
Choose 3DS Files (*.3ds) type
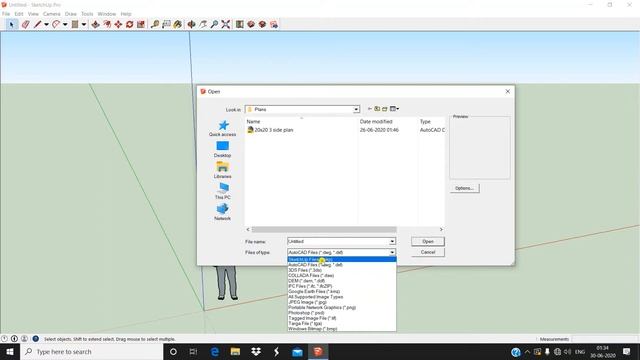click(x=342, y=270)
